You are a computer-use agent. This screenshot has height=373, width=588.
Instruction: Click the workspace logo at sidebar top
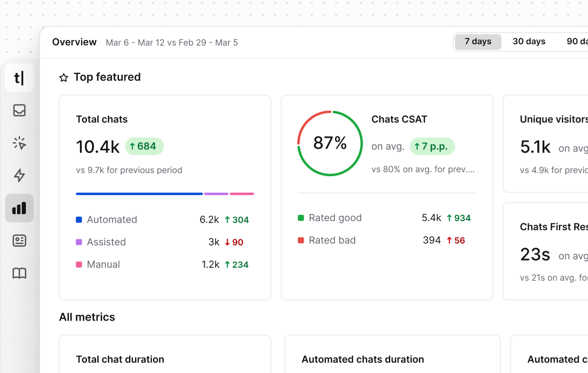[19, 77]
